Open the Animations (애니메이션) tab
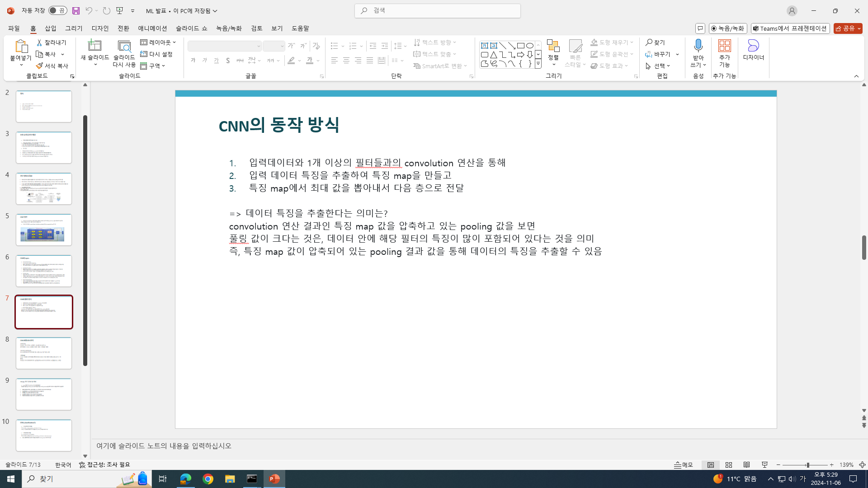The width and height of the screenshot is (868, 488). [152, 28]
